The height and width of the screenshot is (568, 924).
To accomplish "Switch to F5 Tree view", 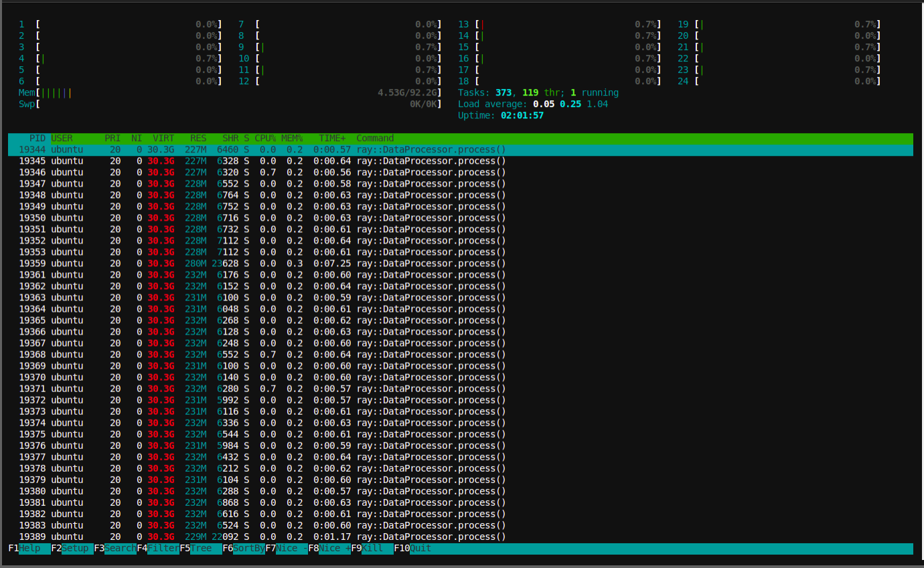I will [x=201, y=549].
